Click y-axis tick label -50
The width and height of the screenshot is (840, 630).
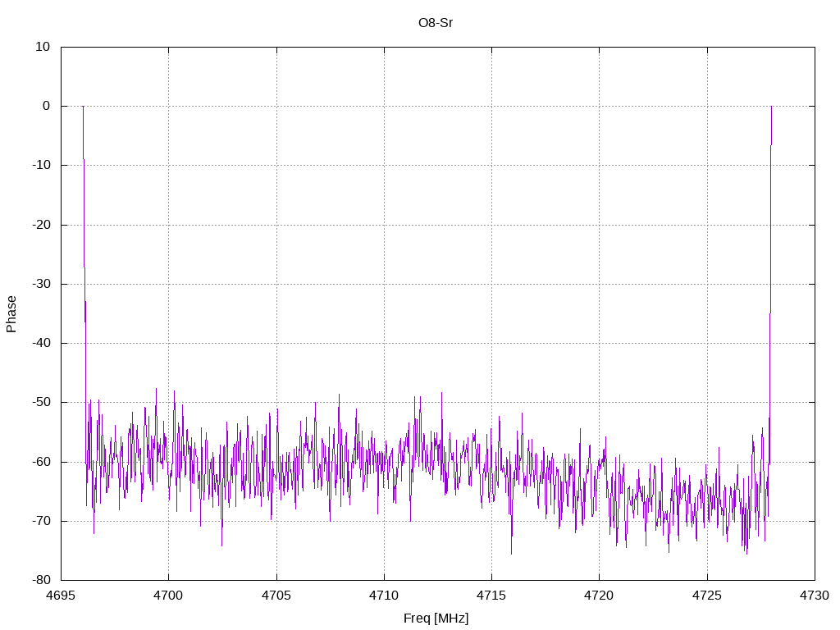41,402
